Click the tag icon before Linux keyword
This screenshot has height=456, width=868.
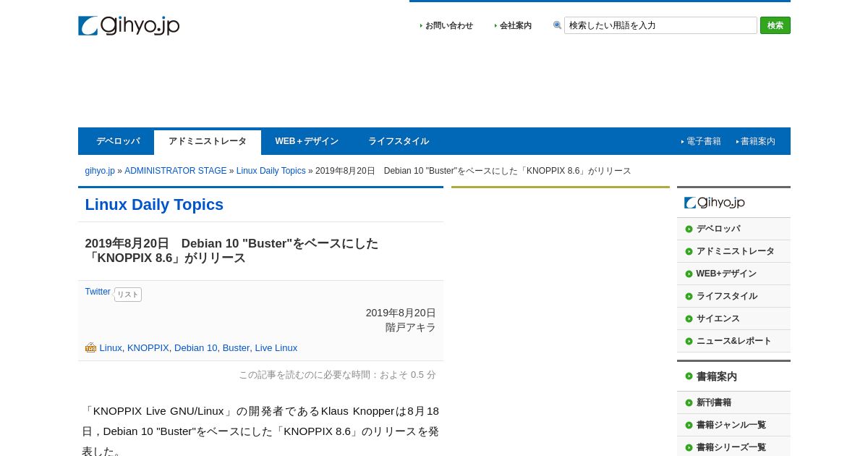pyautogui.click(x=90, y=347)
